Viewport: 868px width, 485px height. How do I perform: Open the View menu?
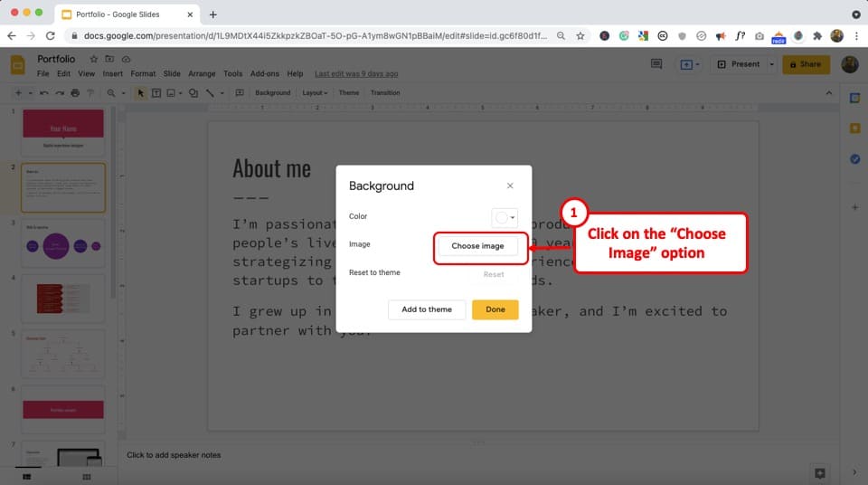point(86,73)
